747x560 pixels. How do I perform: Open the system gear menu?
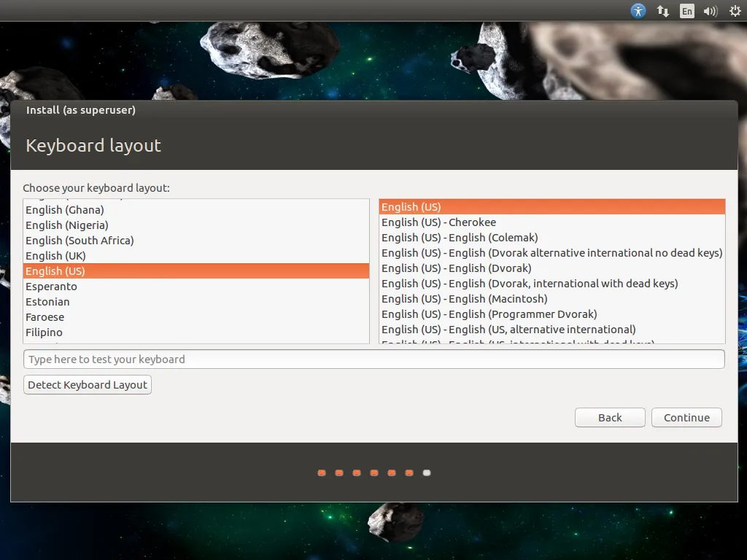[735, 11]
